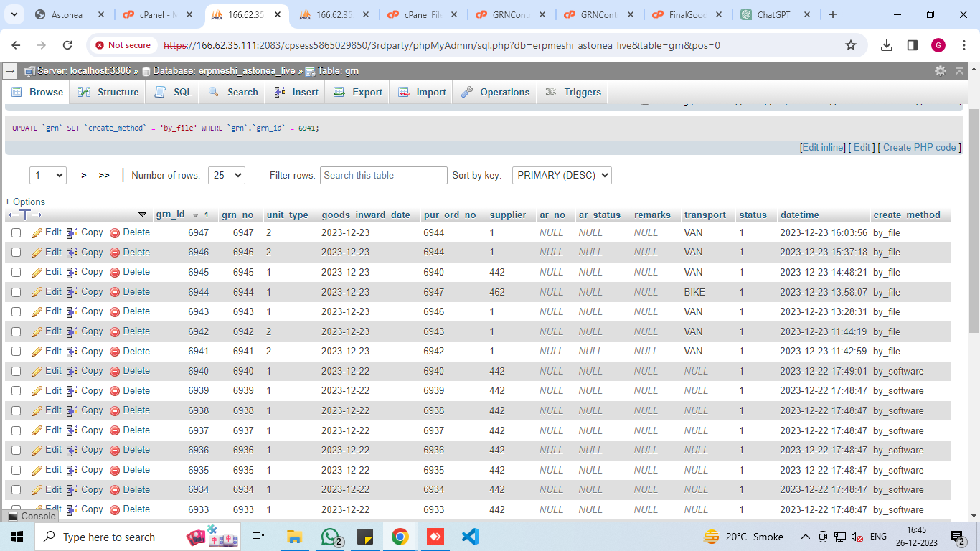Image resolution: width=980 pixels, height=551 pixels.
Task: Open Sort by key dropdown
Action: pyautogui.click(x=562, y=175)
